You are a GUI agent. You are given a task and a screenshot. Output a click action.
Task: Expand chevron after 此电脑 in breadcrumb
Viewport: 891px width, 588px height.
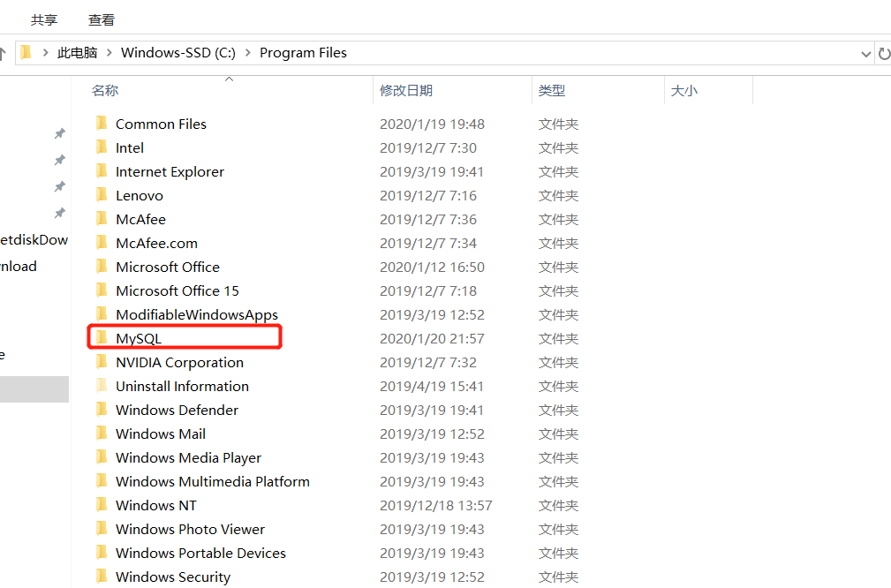109,53
